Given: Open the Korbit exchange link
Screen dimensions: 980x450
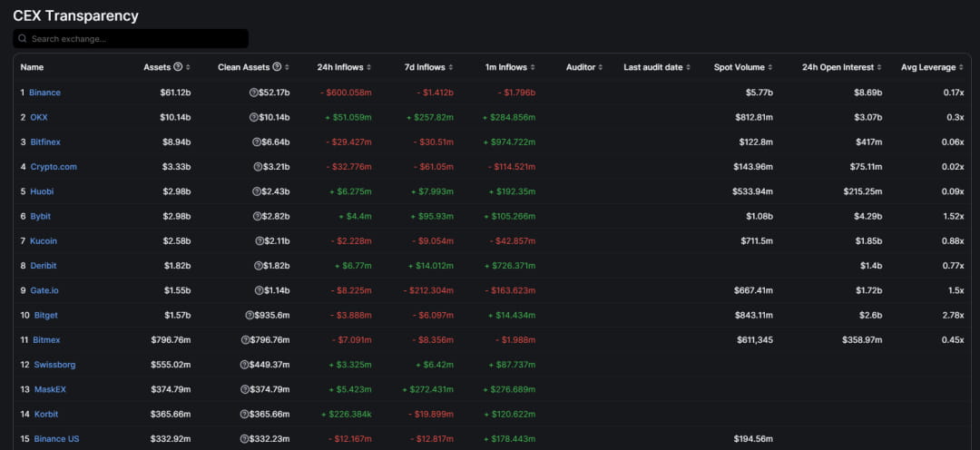Looking at the screenshot, I should 46,414.
